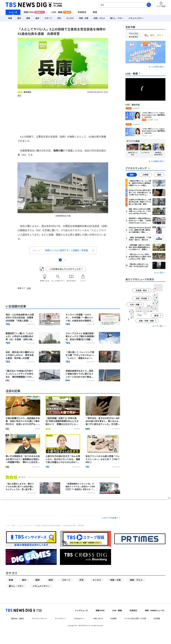Select 近畿・中国・四国 area button
The image size is (171, 644).
[147, 321]
